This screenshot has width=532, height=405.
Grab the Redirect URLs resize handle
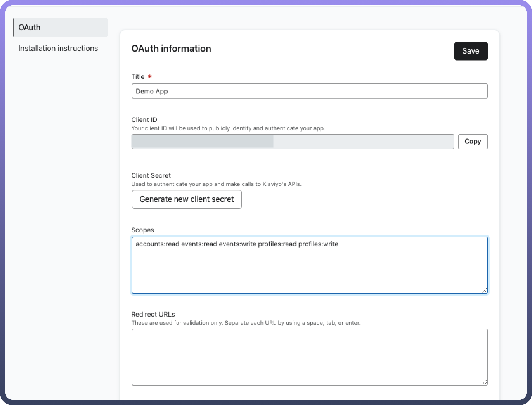coord(484,382)
